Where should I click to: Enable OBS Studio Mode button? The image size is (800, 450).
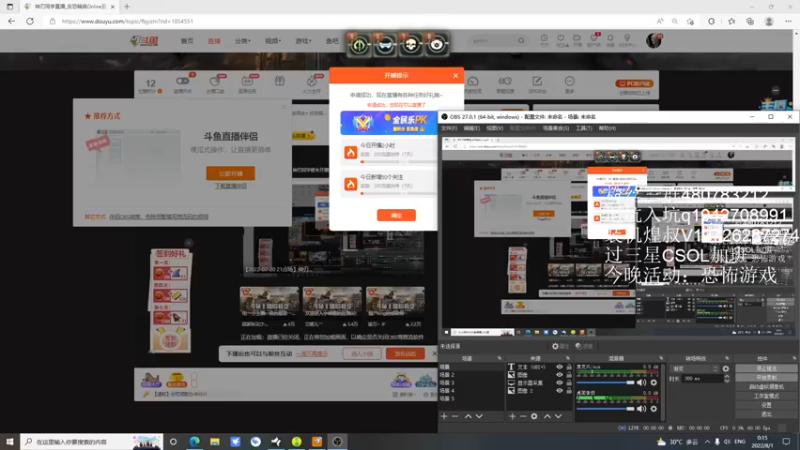[766, 396]
